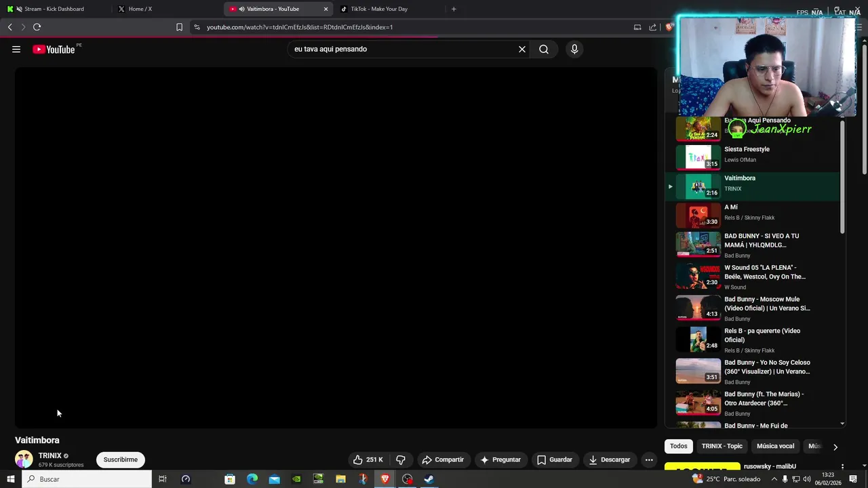
Task: Go to YouTube home via logo
Action: tap(54, 49)
